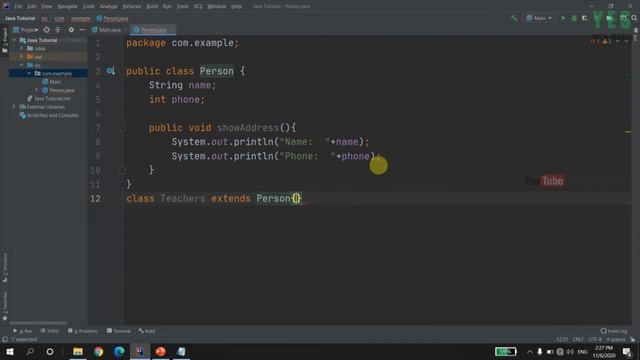Click the CRLF line separator status

click(578, 340)
